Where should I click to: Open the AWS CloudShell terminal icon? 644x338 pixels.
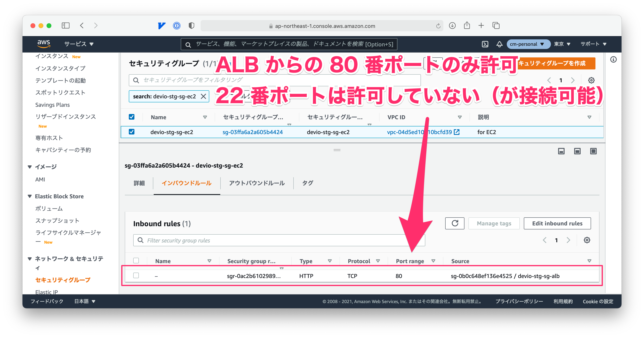coord(485,44)
